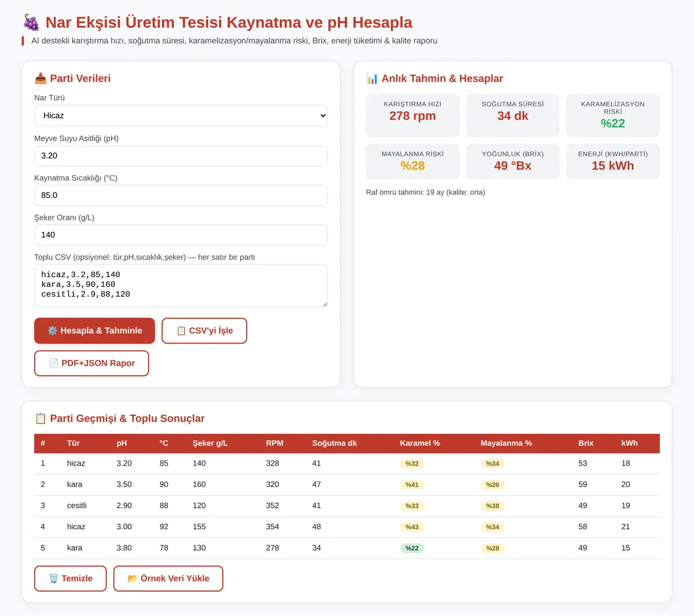The height and width of the screenshot is (616, 694).
Task: Click the Temizle button to clear history
Action: (x=71, y=578)
